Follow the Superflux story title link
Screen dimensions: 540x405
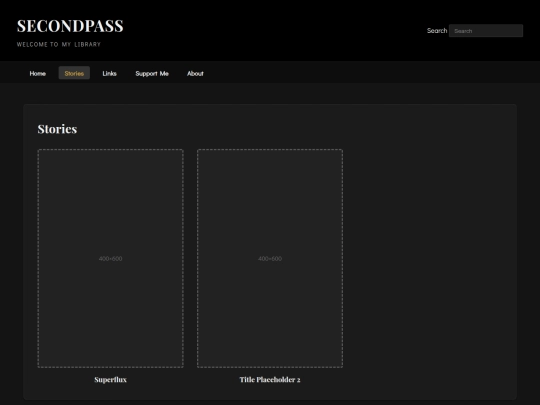coord(111,380)
